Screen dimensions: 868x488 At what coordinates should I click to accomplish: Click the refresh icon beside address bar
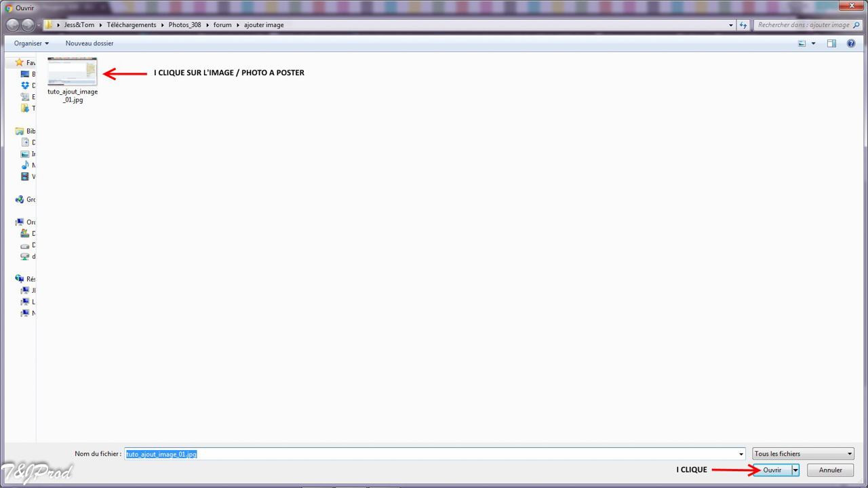[x=743, y=25]
